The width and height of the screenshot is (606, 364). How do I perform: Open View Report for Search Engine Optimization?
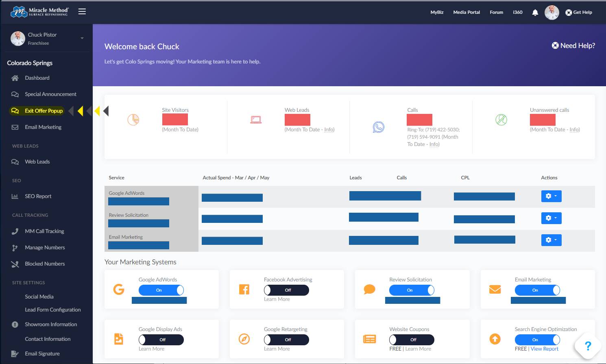(544, 349)
